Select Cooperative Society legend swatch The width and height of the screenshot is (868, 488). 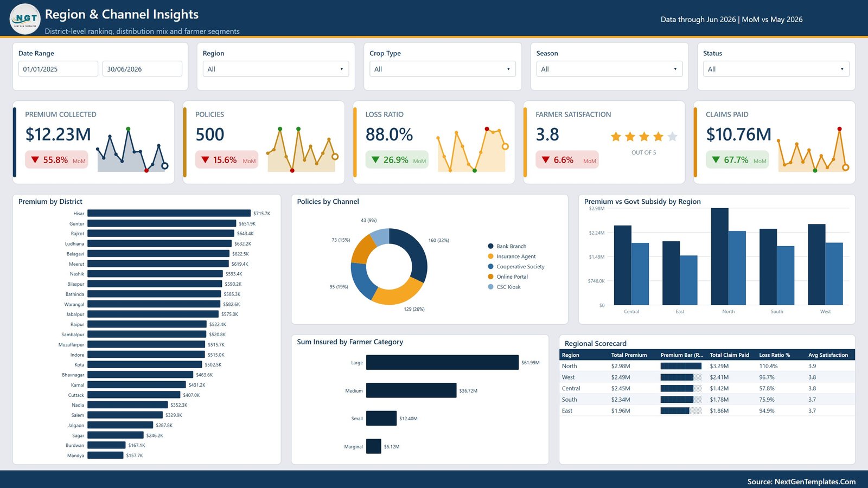click(491, 266)
